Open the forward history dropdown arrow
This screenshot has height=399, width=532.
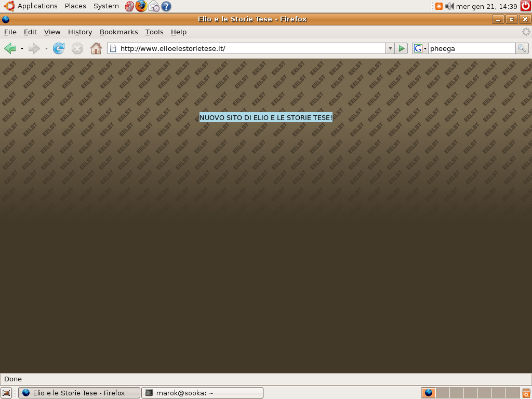pyautogui.click(x=46, y=48)
